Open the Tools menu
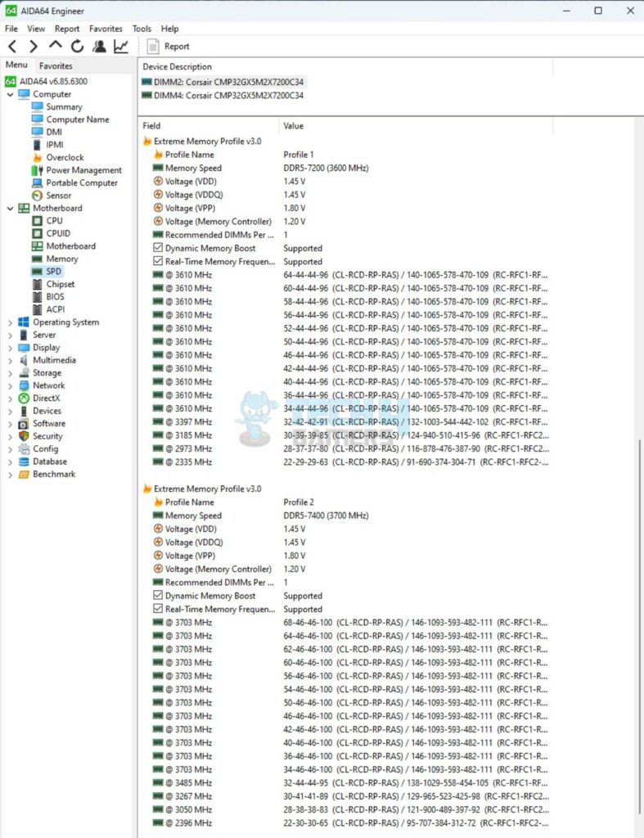The width and height of the screenshot is (644, 838). (x=142, y=29)
